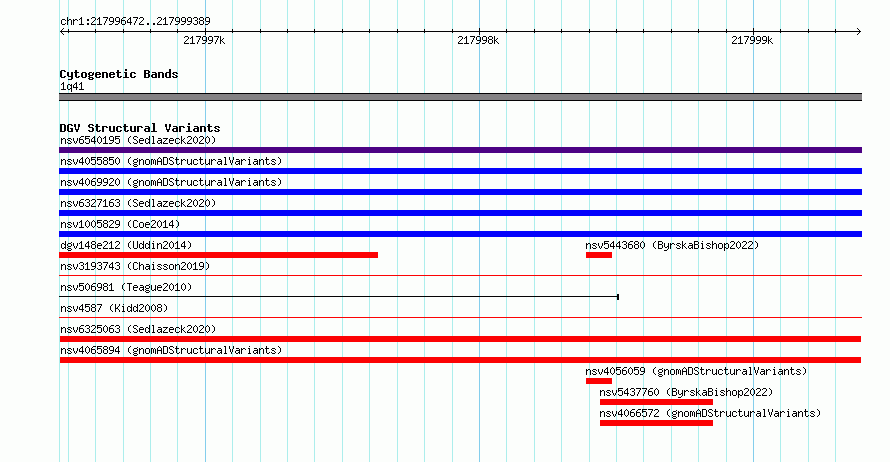Viewport: 890px width, 462px height.
Task: Click the left arrowhead of the ruler
Action: 62,31
